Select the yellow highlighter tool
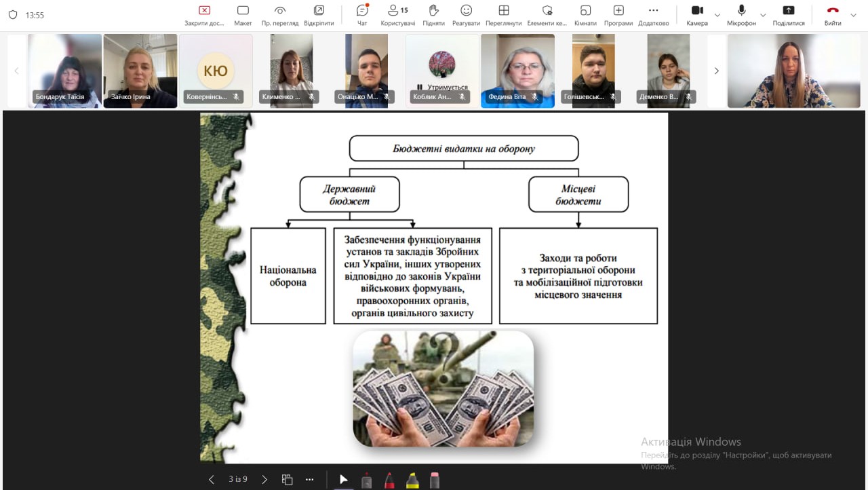The image size is (868, 490). [412, 480]
